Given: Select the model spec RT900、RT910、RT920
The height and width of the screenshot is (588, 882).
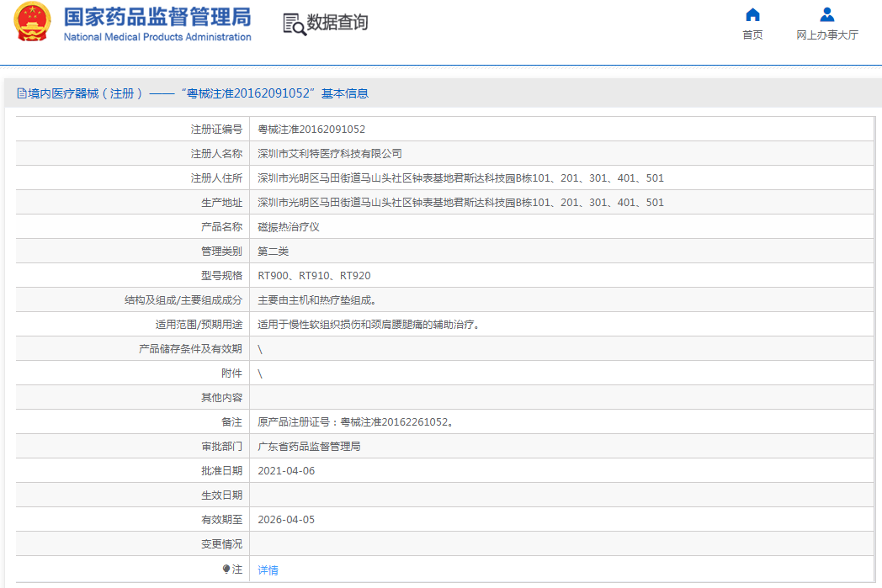Looking at the screenshot, I should pos(313,276).
